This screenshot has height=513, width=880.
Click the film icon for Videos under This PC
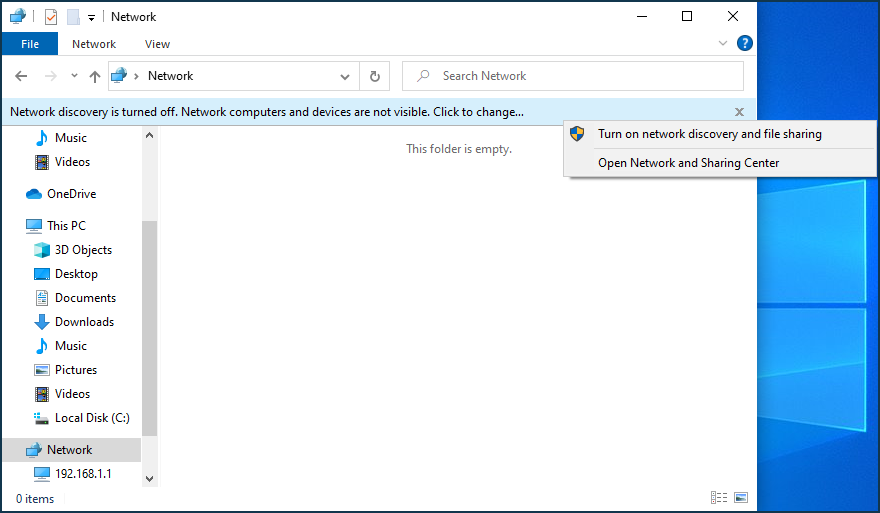[x=42, y=394]
